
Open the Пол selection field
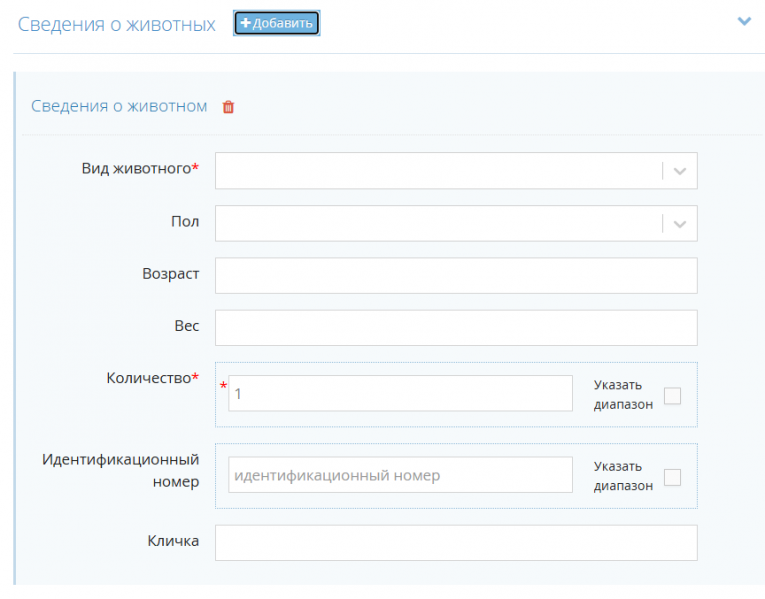point(438,224)
